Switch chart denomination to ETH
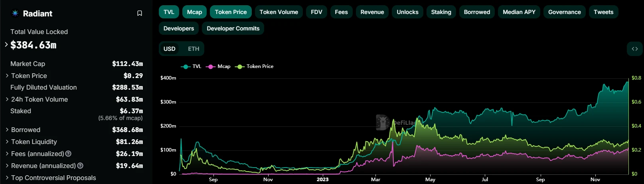The image size is (644, 184). click(x=194, y=49)
